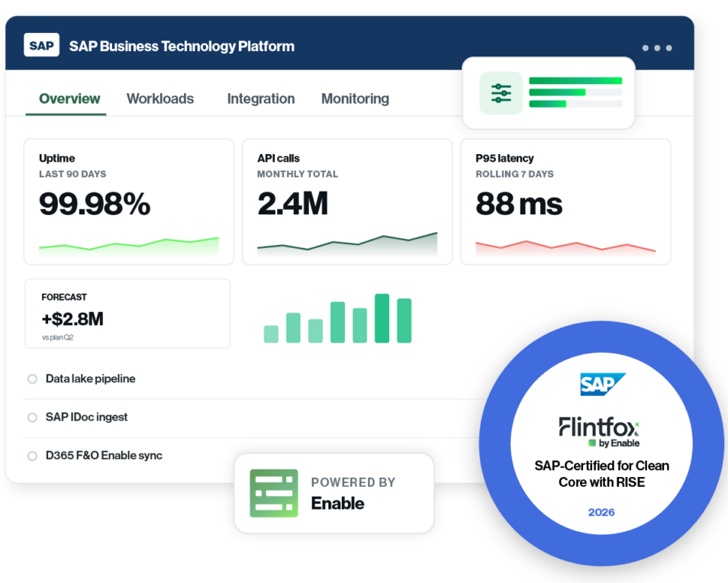Viewport: 728px width, 583px height.
Task: Click the 'D365 F&O Enable sync' row text
Action: pyautogui.click(x=104, y=456)
